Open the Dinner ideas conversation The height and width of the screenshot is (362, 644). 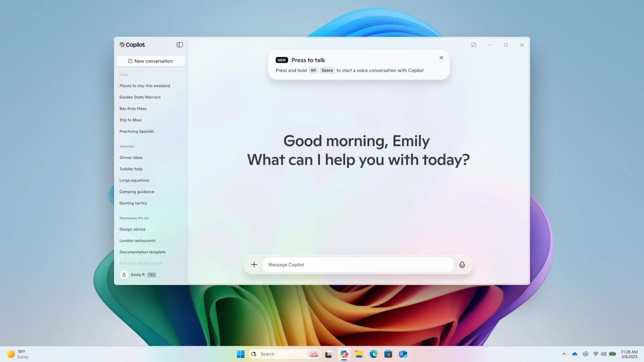coord(131,158)
